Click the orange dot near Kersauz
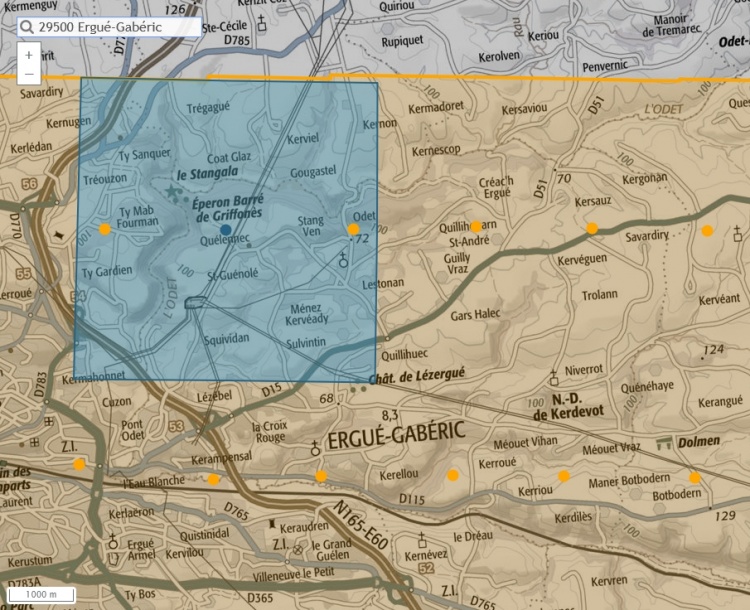The height and width of the screenshot is (610, 750). pos(592,229)
